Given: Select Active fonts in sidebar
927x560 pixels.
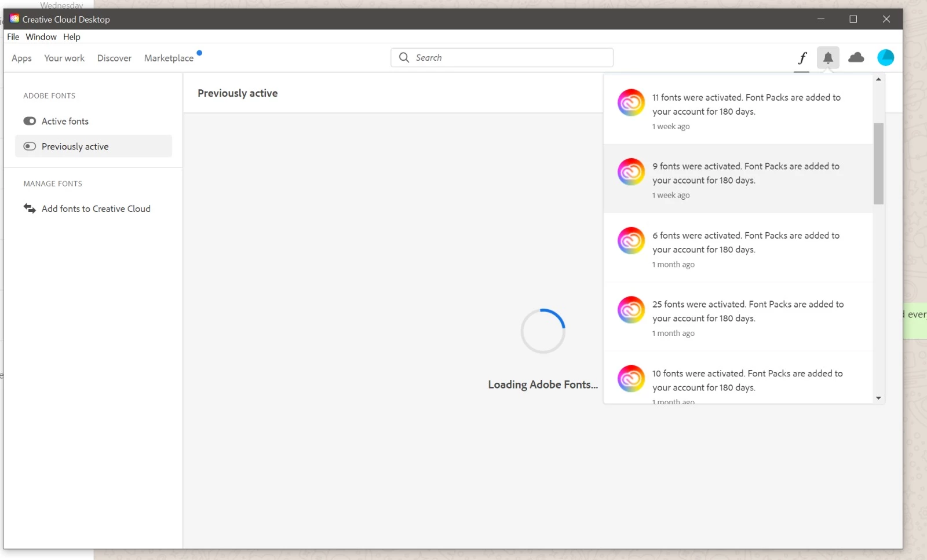Looking at the screenshot, I should 93,121.
